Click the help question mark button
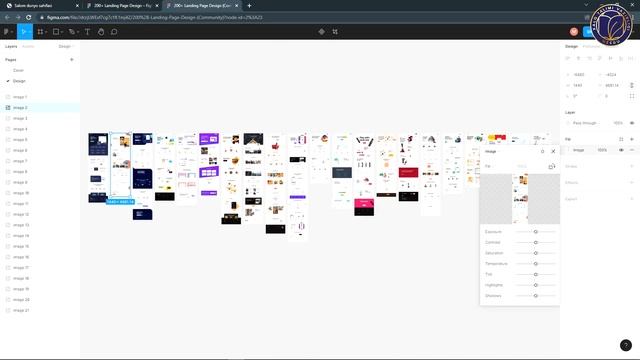Image resolution: width=640 pixels, height=360 pixels. coord(626,345)
